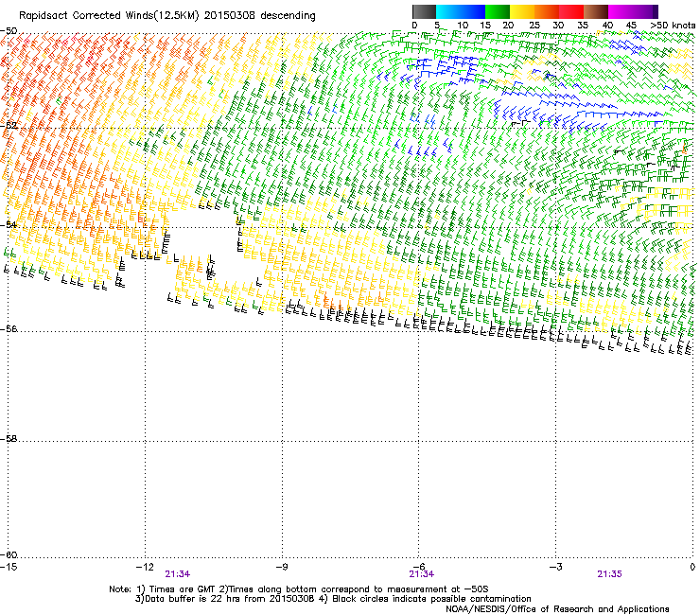This screenshot has height=615, width=700.
Task: Click the '-12' longitude axis label
Action: pyautogui.click(x=145, y=567)
